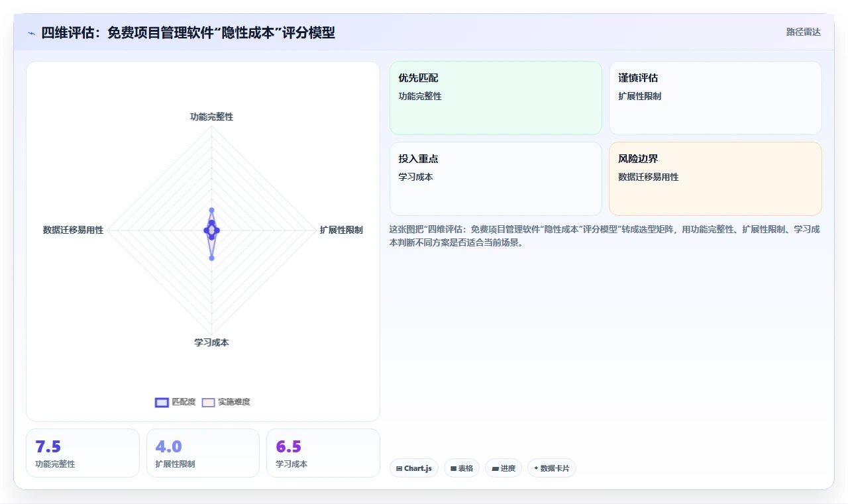Select the 6.5 学习成本 stat card

(x=323, y=453)
